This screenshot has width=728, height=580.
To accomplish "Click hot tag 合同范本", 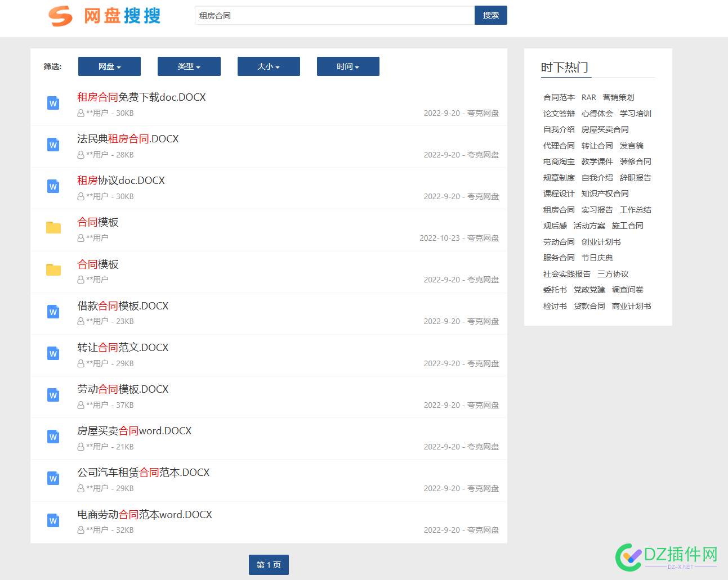I will point(559,97).
